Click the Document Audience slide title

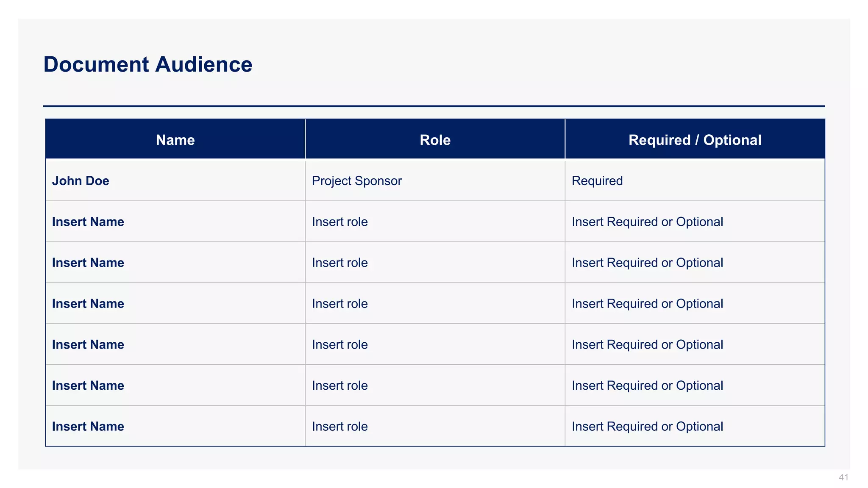click(148, 64)
